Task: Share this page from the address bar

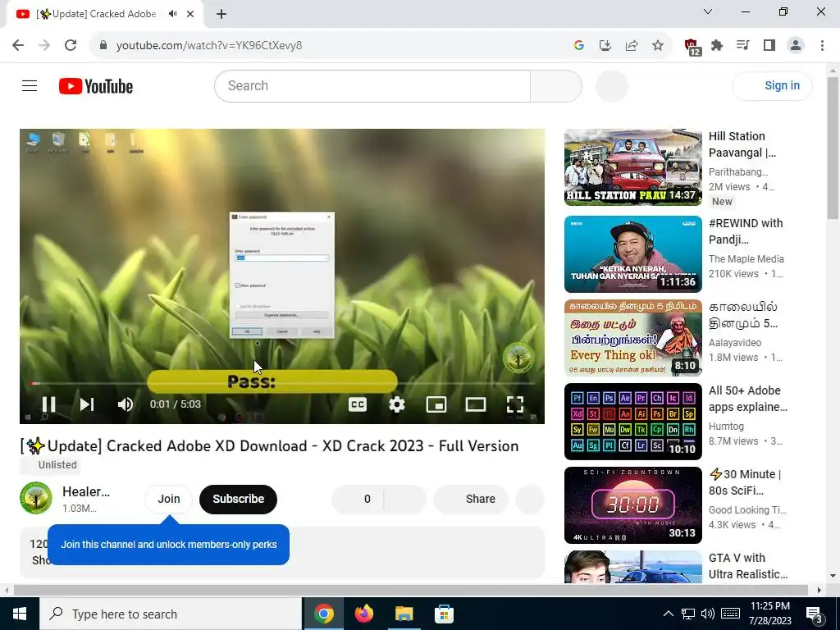Action: (631, 46)
